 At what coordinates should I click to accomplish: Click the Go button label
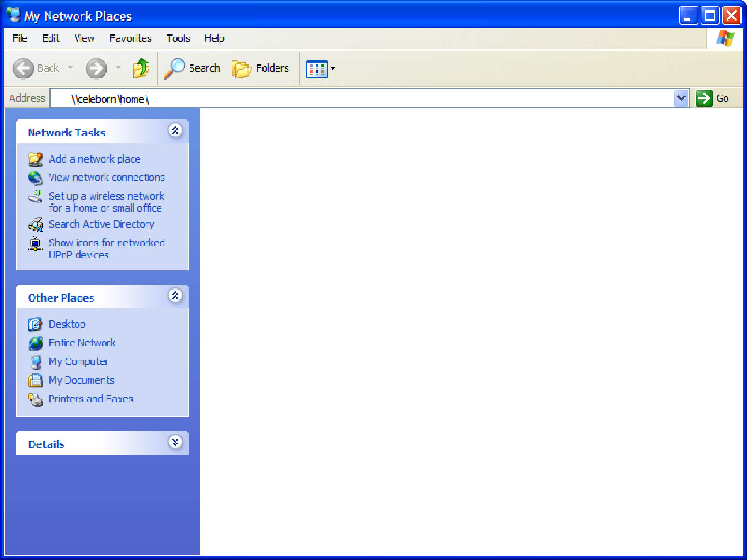[723, 98]
